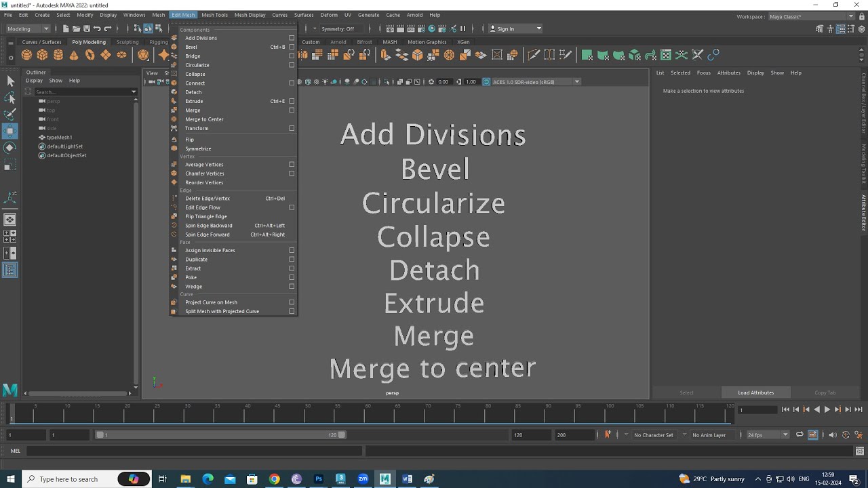Switch to the Sculpting shelf tab

127,42
